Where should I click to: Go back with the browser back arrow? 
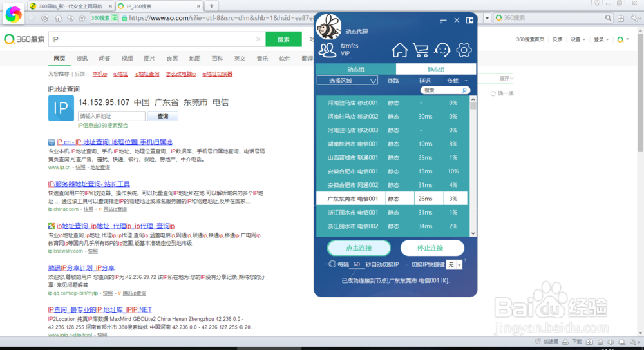(32, 18)
